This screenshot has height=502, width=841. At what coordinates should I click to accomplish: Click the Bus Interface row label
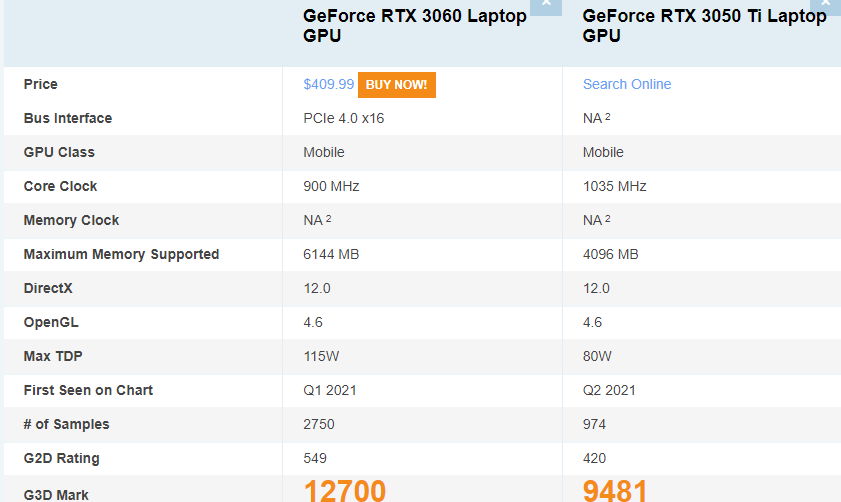(68, 118)
